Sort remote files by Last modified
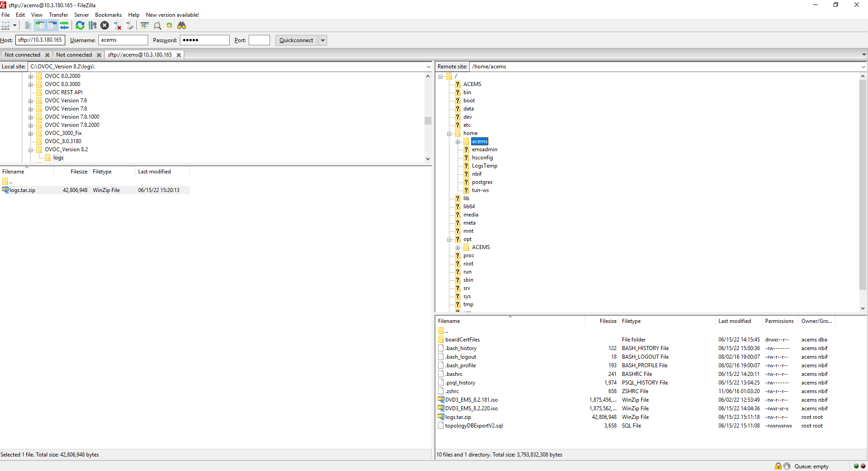The height and width of the screenshot is (471, 868). point(734,321)
